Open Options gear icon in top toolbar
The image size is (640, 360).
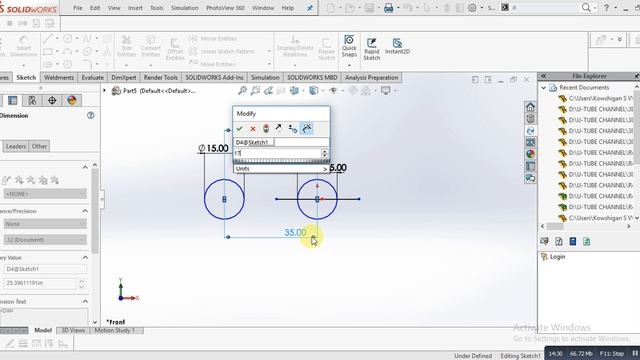[x=472, y=8]
